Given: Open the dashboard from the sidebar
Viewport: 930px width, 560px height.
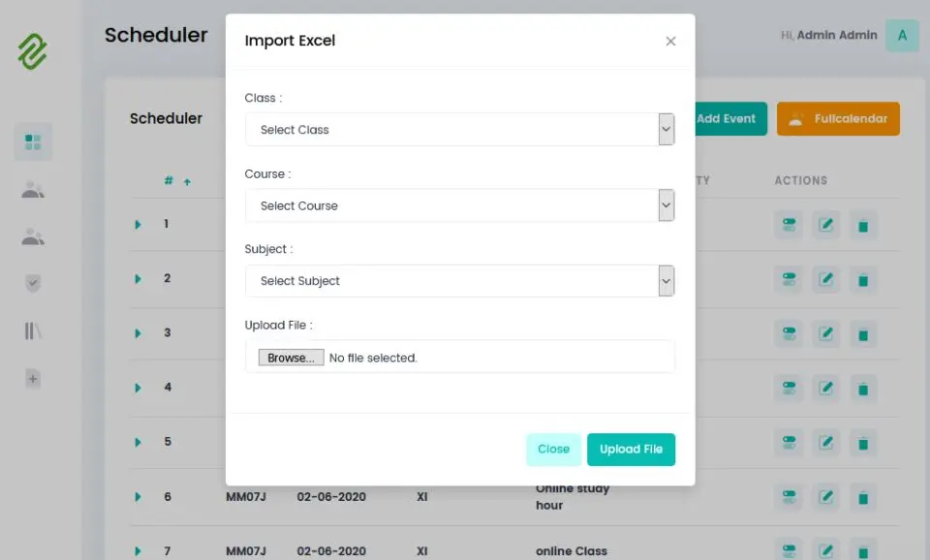Looking at the screenshot, I should (33, 141).
